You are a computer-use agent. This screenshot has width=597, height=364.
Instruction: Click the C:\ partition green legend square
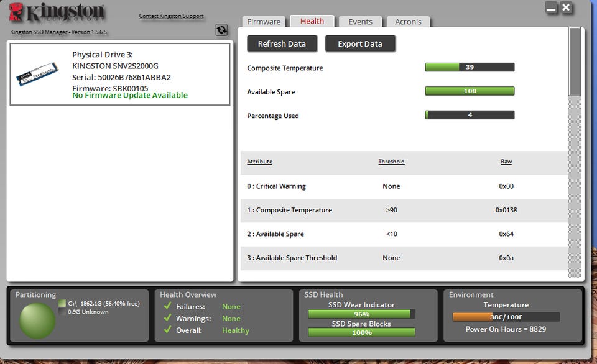tap(62, 303)
